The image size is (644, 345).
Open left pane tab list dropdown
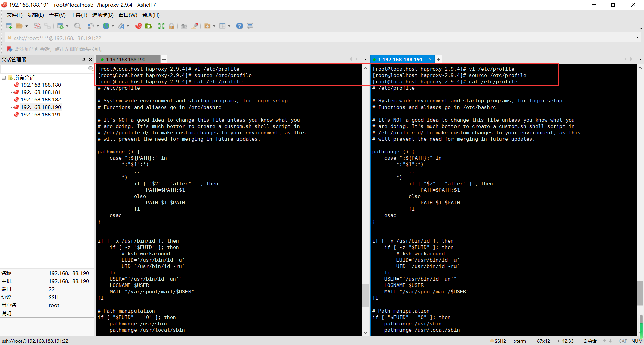[365, 59]
